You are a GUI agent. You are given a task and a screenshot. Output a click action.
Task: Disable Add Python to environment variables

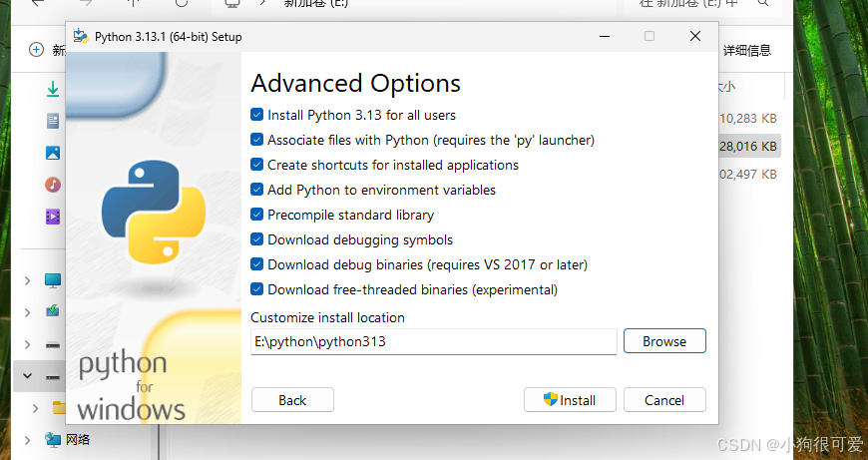tap(256, 190)
